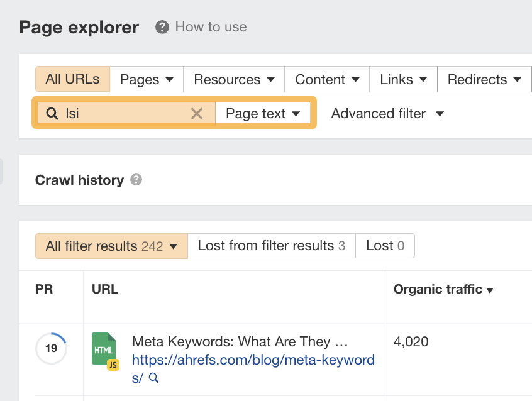
Task: Click the "How to use" help icon
Action: (x=162, y=27)
